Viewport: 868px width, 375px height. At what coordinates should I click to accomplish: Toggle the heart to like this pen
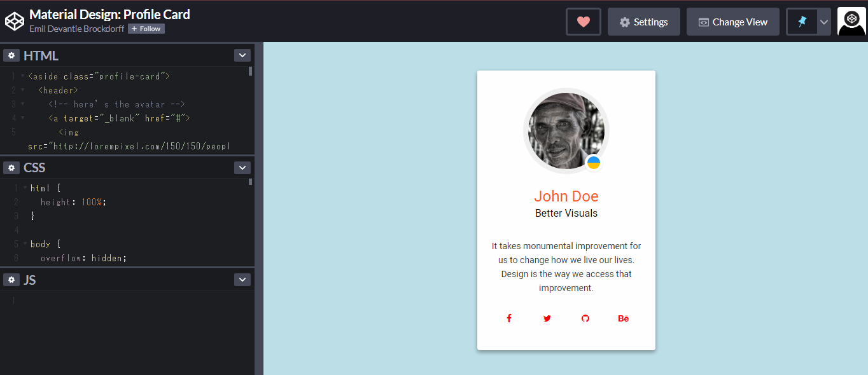tap(583, 21)
